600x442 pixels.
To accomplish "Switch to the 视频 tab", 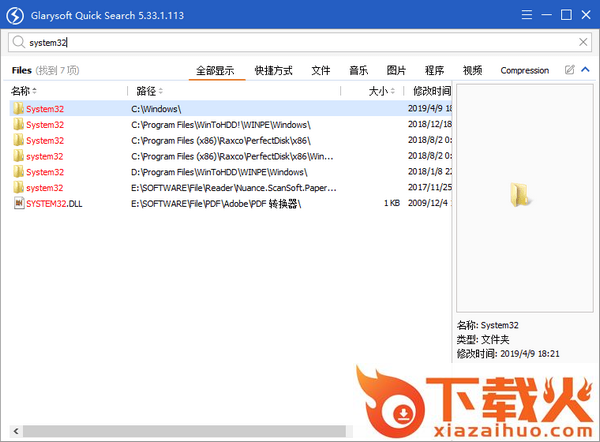I will tap(472, 70).
